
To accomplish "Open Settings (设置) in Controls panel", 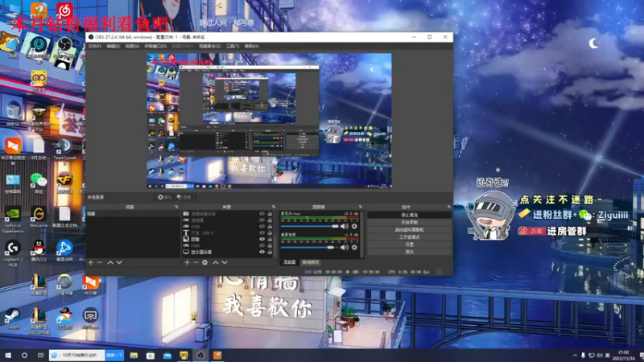I will (x=409, y=245).
